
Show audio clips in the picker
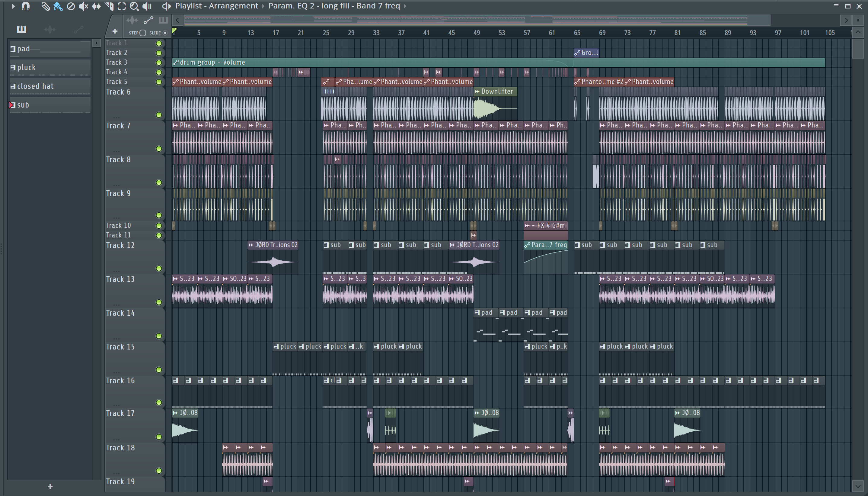point(50,30)
